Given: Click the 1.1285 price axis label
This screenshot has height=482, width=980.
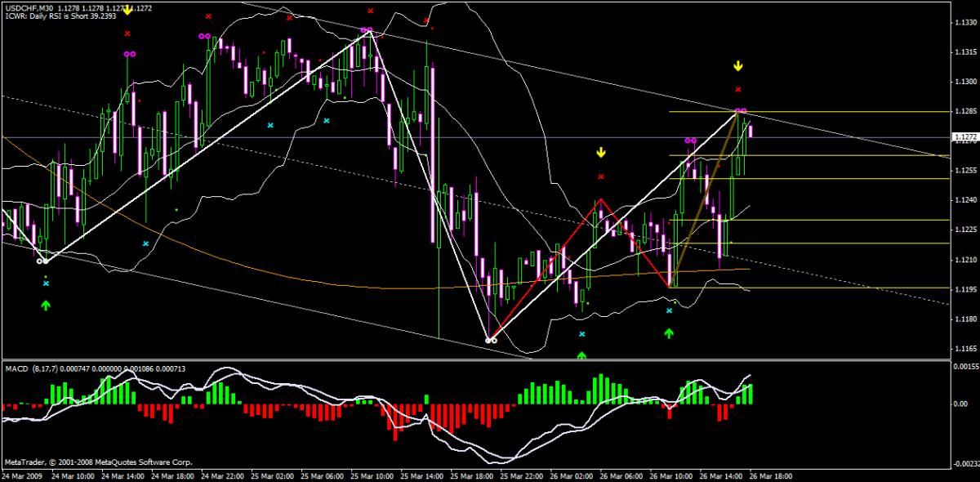Looking at the screenshot, I should [x=964, y=111].
